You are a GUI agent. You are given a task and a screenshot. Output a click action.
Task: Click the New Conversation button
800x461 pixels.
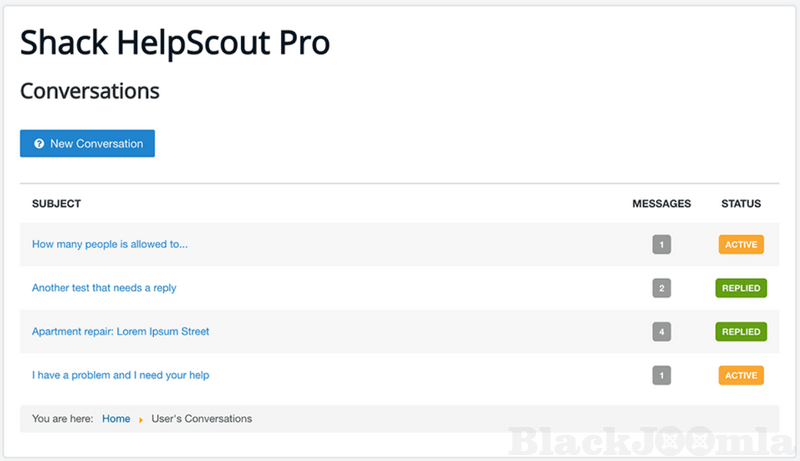click(x=87, y=144)
